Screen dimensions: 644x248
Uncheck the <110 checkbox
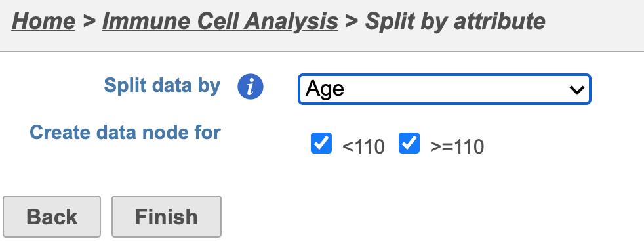(321, 143)
